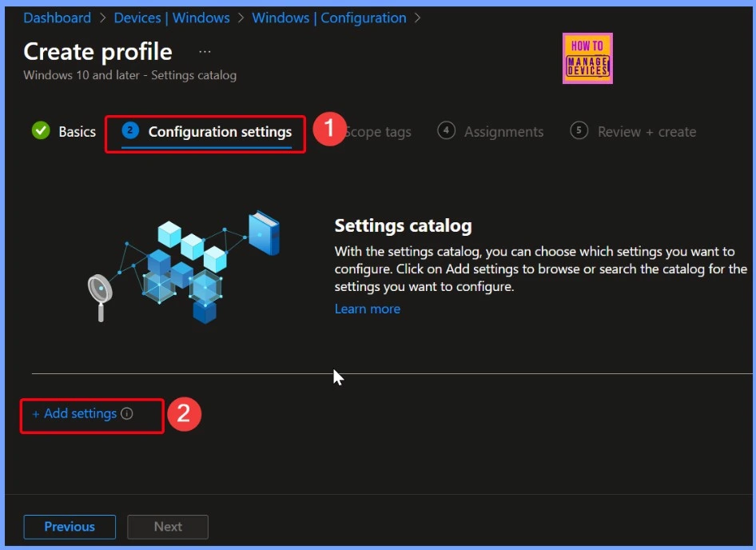The image size is (756, 550).
Task: Open the ellipsis menu beside Create profile
Action: coord(205,52)
